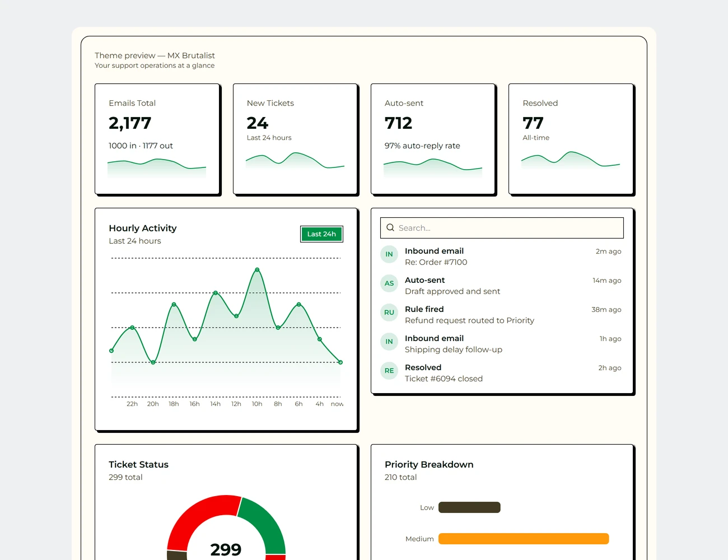Click the Hourly Activity heading

(x=143, y=228)
